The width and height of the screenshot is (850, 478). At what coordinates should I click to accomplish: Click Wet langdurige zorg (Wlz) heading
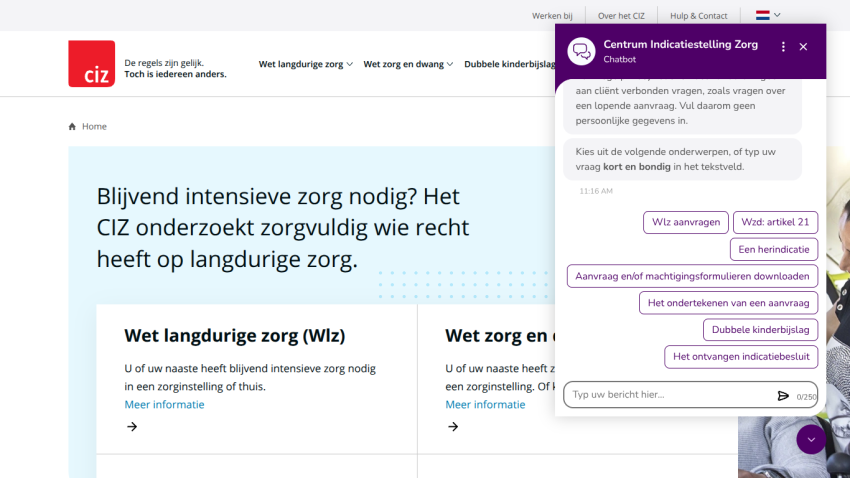click(235, 335)
